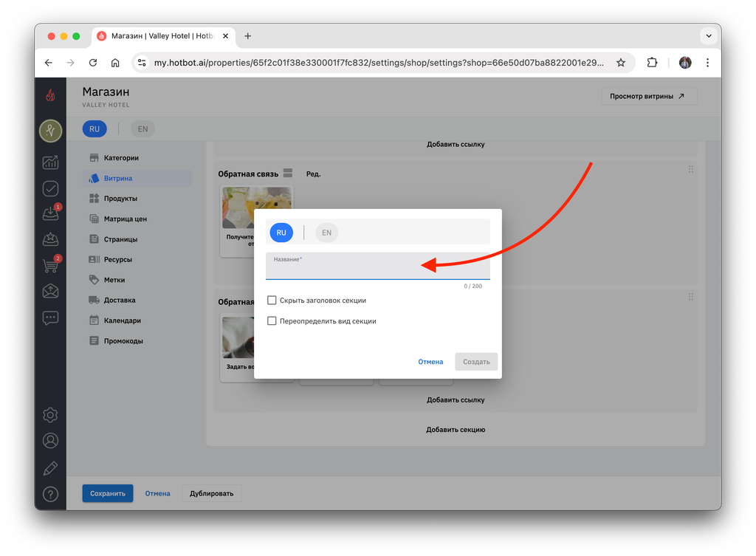Image resolution: width=756 pixels, height=556 pixels.
Task: Bookmark this page with the star icon
Action: point(621,63)
